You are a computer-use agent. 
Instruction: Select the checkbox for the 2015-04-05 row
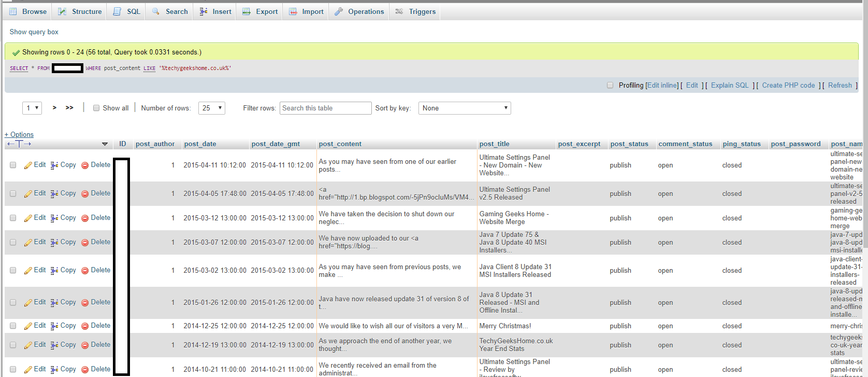13,193
